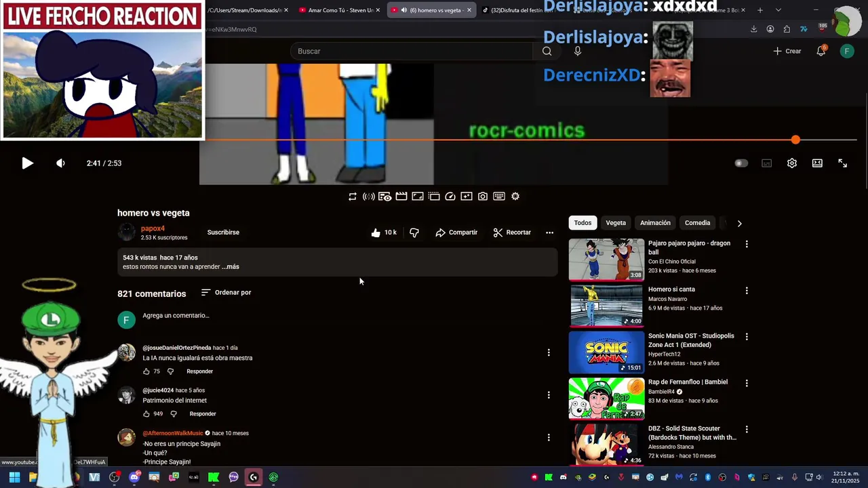The width and height of the screenshot is (868, 488).
Task: Reply to jucie4024's Patrimonio del internet comment
Action: pos(203,414)
